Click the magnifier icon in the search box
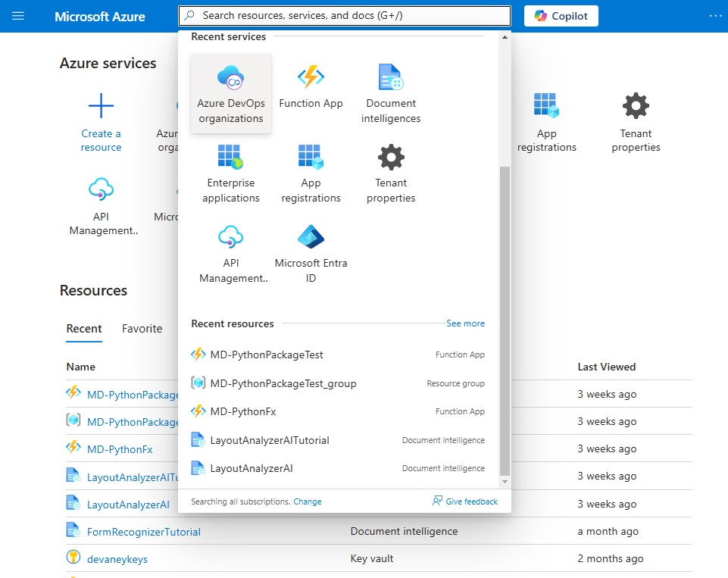This screenshot has width=728, height=578. coord(189,15)
